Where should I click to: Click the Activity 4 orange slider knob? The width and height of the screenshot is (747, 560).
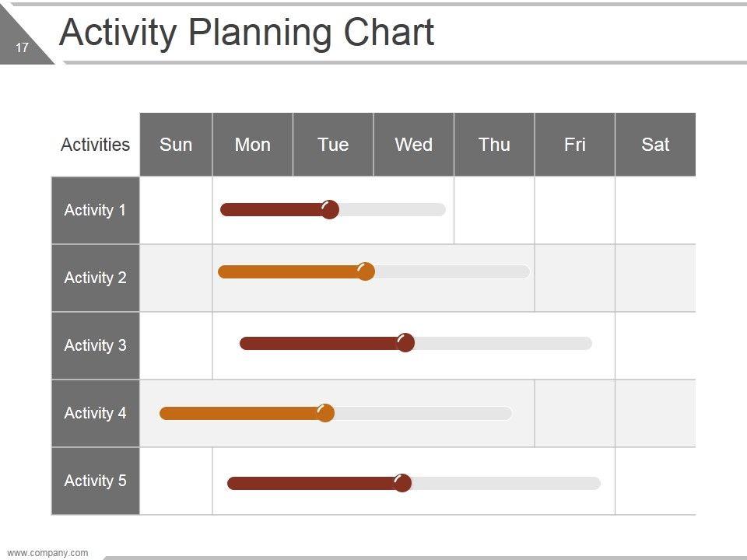(x=325, y=413)
